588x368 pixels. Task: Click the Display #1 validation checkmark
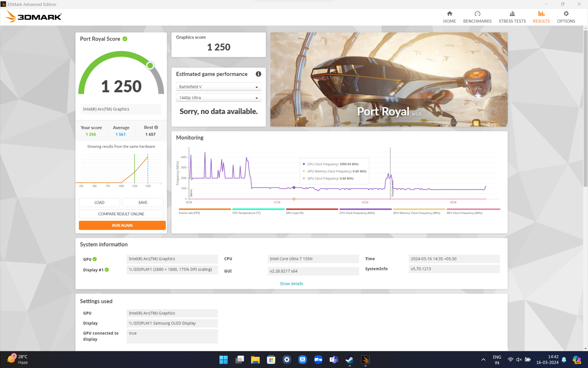(107, 270)
